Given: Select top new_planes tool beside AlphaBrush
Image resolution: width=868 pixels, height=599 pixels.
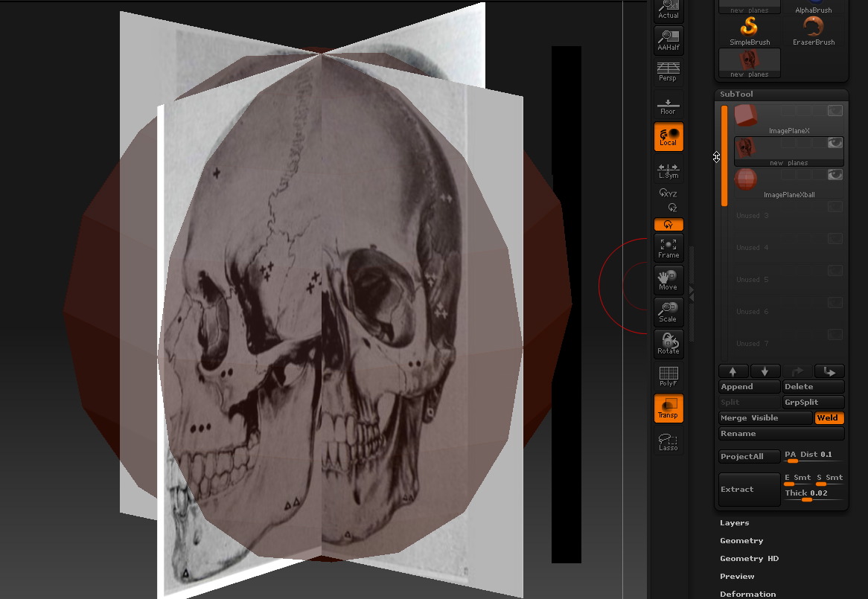Looking at the screenshot, I should [x=750, y=7].
